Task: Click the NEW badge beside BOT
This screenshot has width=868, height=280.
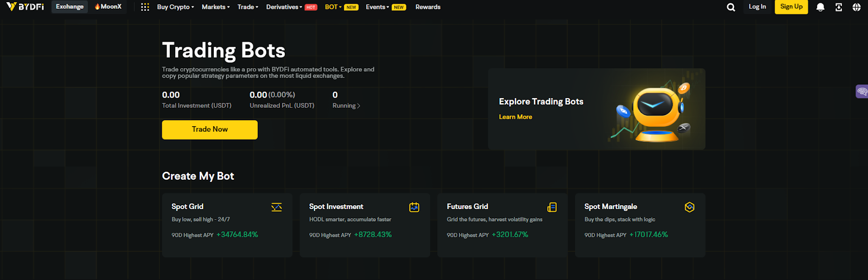Action: (x=352, y=8)
